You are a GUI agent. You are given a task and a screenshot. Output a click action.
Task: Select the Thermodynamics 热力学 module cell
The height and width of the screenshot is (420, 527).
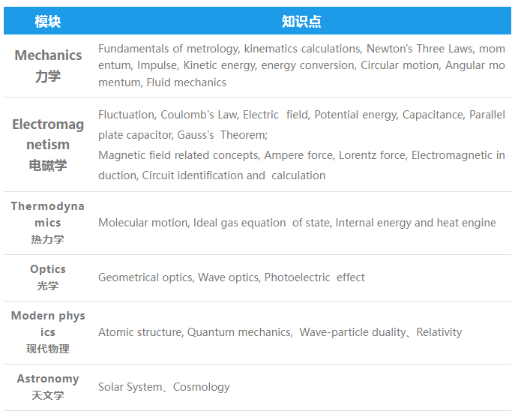(x=48, y=223)
